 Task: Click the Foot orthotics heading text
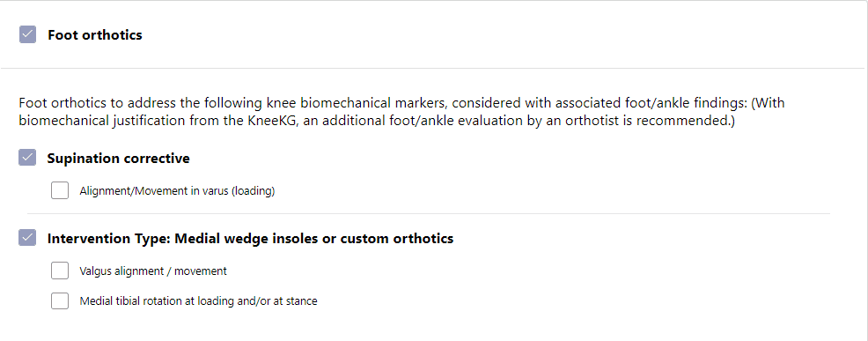[95, 35]
